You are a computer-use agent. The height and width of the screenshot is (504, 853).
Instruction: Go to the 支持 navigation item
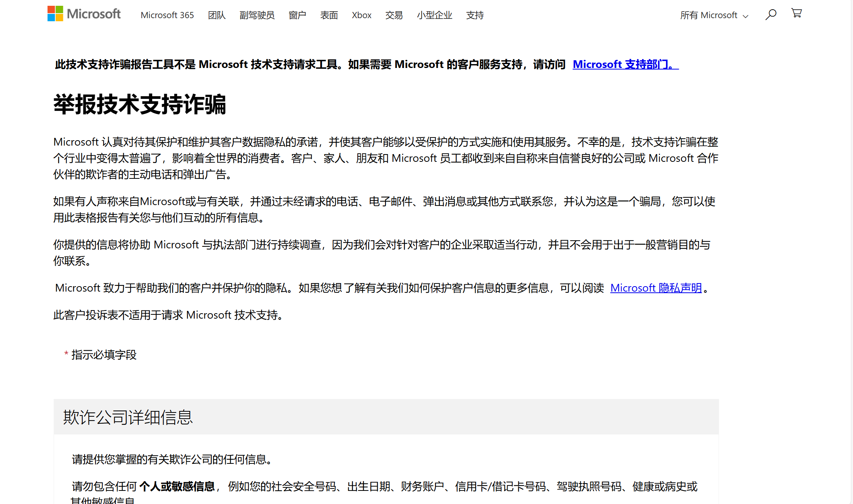pyautogui.click(x=475, y=15)
